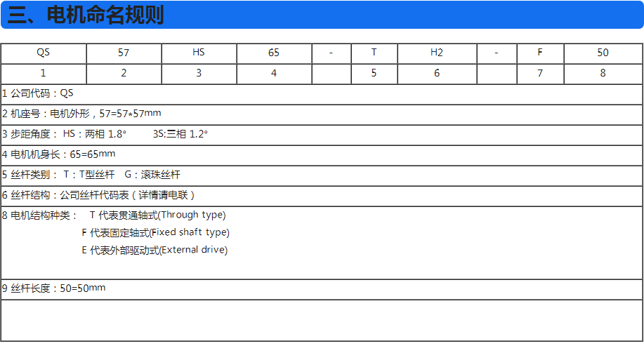Image resolution: width=644 pixels, height=360 pixels.
Task: Click index number 1 cell under QS
Action: pos(44,74)
